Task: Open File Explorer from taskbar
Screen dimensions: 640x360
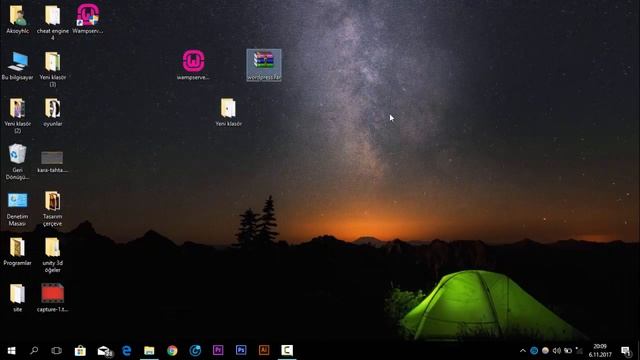Action: 149,351
